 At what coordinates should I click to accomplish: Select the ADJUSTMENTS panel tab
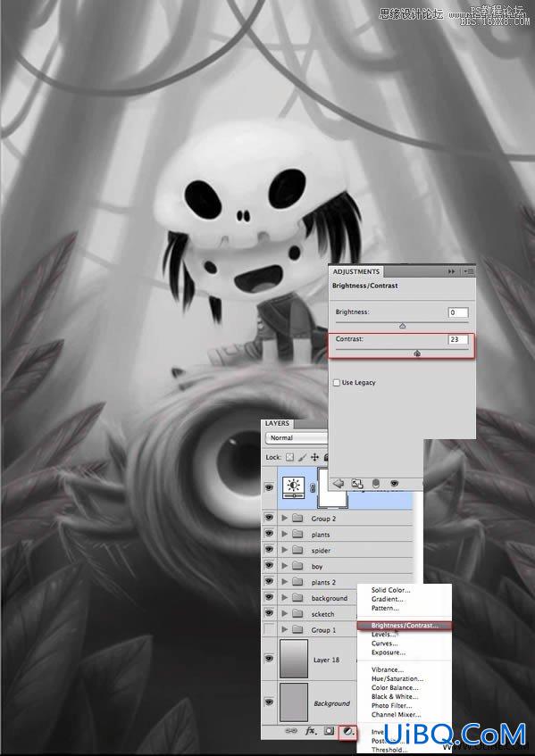(356, 272)
